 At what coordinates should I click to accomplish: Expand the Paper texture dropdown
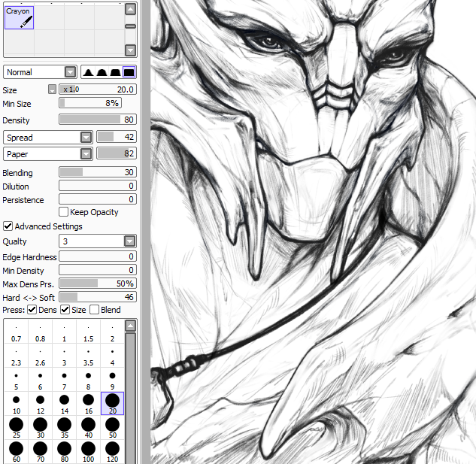tap(86, 153)
